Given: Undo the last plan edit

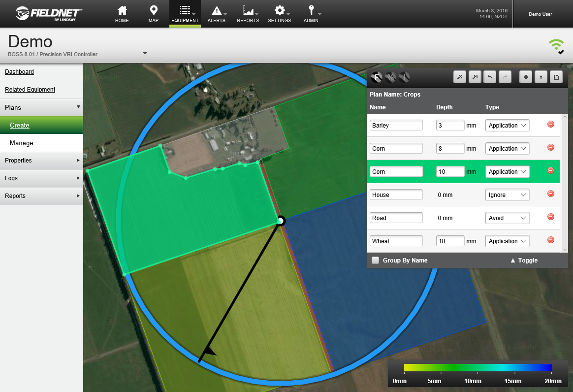Looking at the screenshot, I should click(x=489, y=77).
